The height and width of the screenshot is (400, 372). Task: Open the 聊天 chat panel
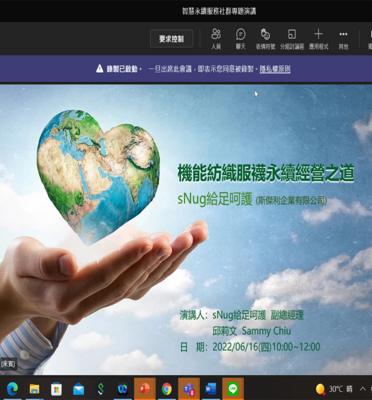pyautogui.click(x=241, y=39)
